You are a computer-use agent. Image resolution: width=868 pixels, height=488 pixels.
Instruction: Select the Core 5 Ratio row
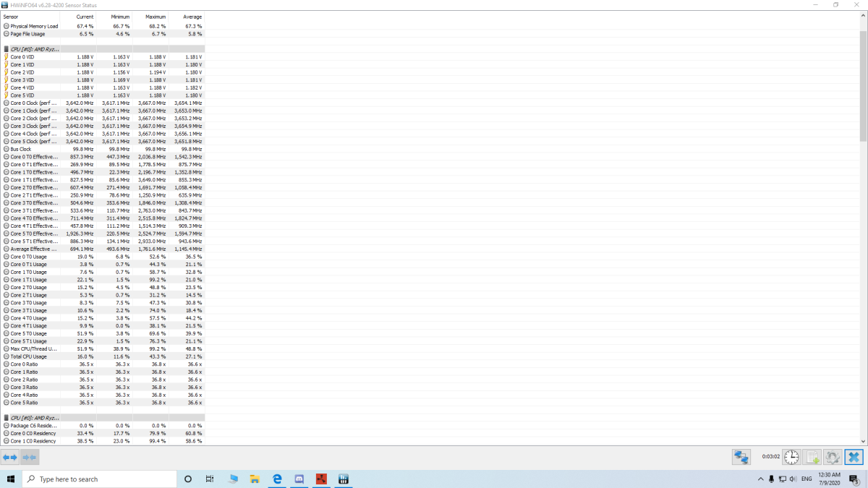(103, 403)
